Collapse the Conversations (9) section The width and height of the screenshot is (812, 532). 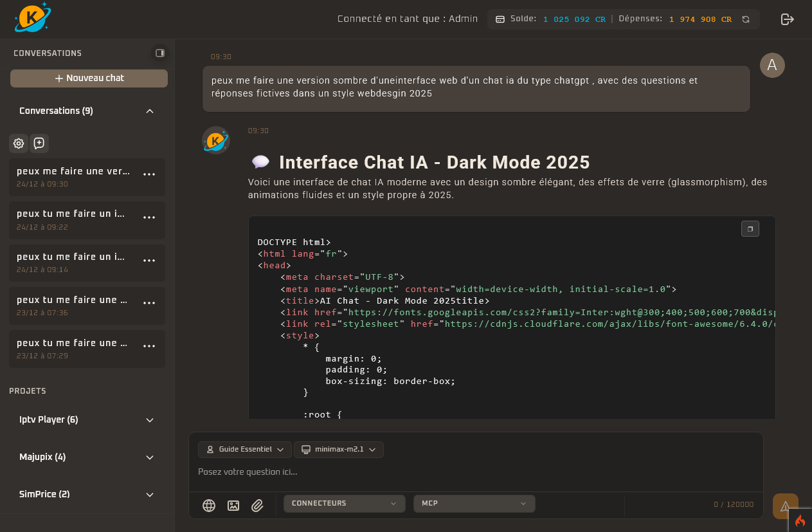pyautogui.click(x=150, y=111)
